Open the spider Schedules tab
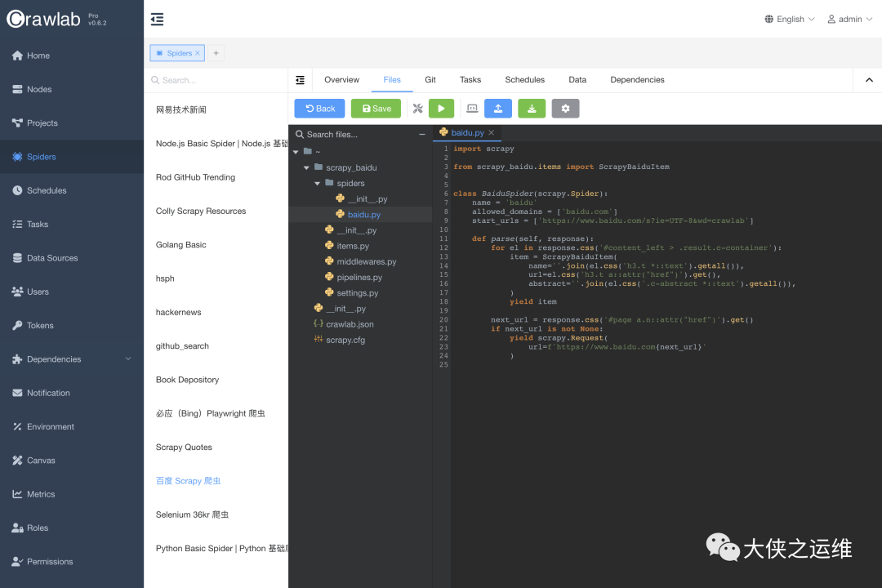Image resolution: width=882 pixels, height=588 pixels. click(x=525, y=80)
